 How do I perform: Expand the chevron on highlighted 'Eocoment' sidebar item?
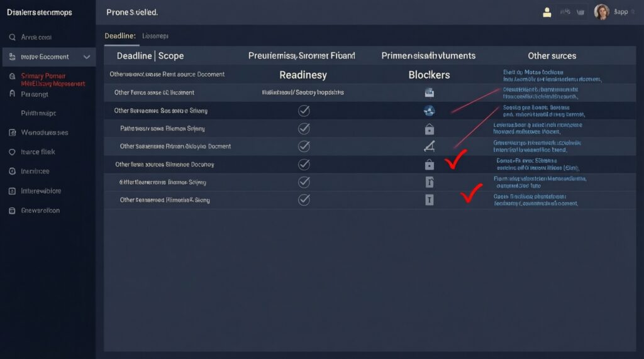[x=87, y=57]
